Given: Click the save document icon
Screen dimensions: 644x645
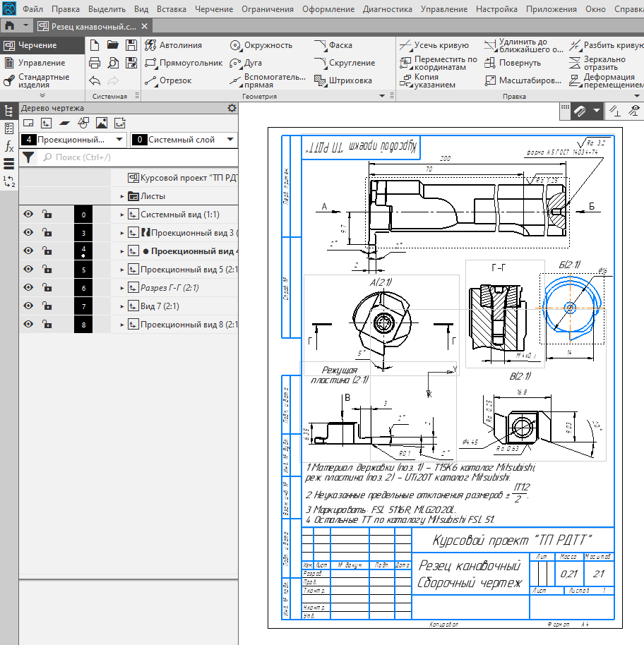Looking at the screenshot, I should tap(131, 45).
